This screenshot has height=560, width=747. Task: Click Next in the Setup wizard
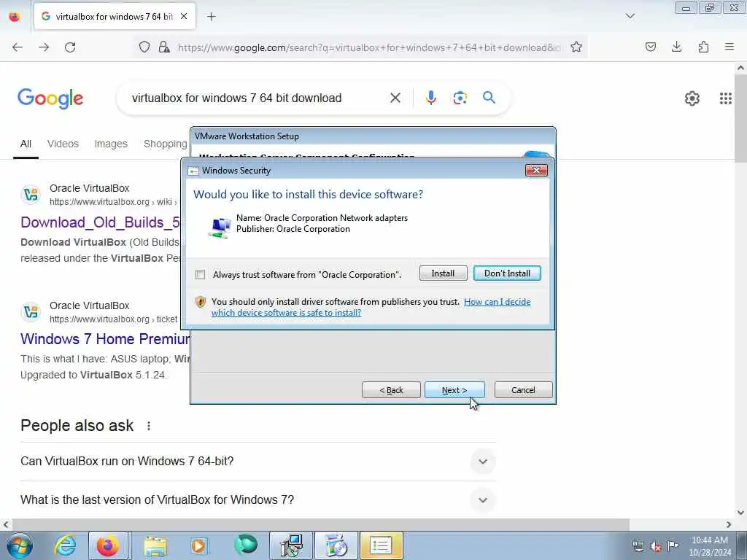click(x=454, y=390)
